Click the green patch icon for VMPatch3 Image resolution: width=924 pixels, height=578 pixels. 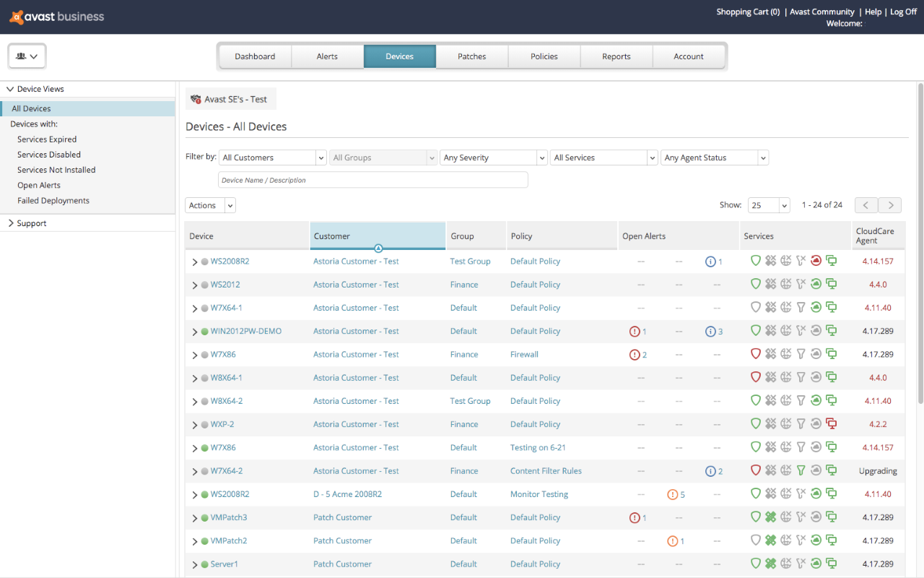771,517
